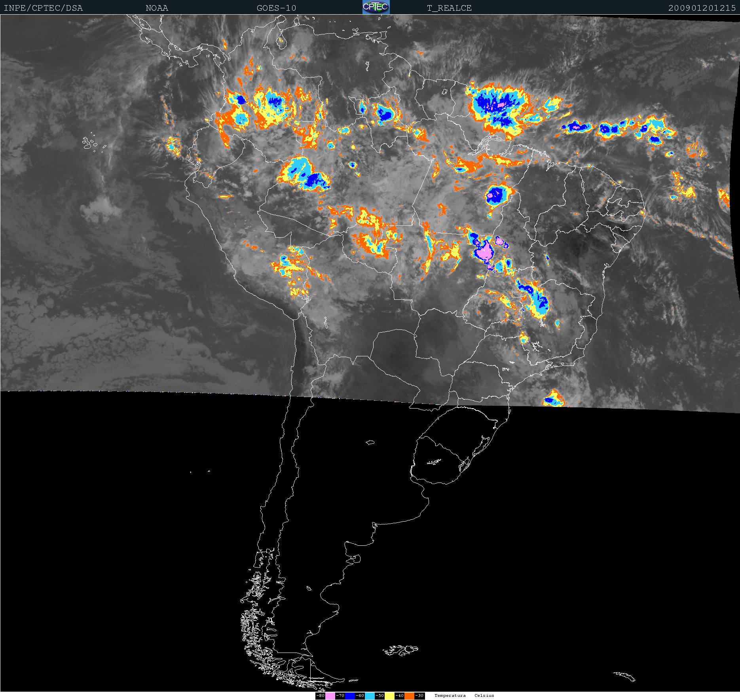Viewport: 740px width, 700px height.
Task: Click the T_REALCE product label
Action: (449, 8)
